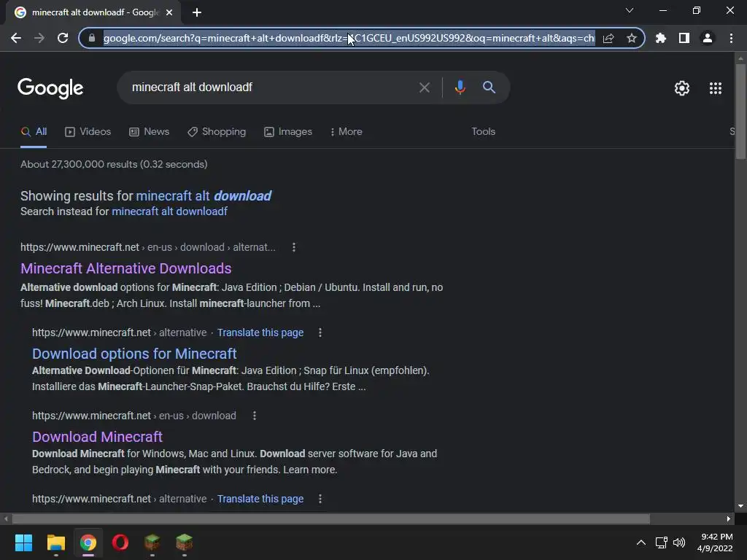Viewport: 747px width, 560px height.
Task: Close the minecraft alt downloadf tab
Action: click(x=169, y=12)
